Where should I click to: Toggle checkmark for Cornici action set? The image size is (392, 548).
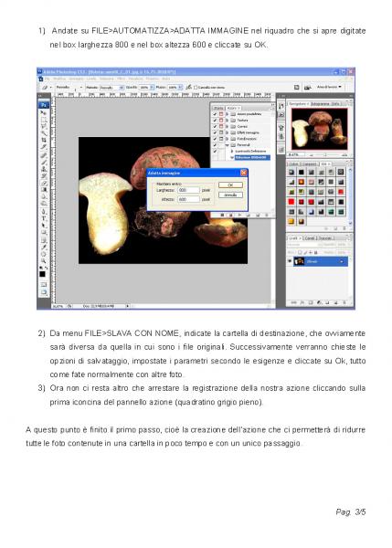(215, 127)
